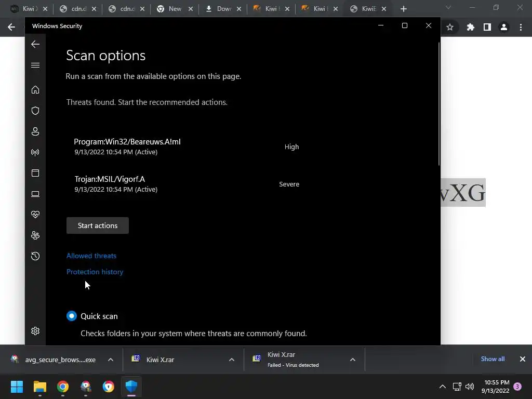
Task: Open Device security laptop icon
Action: click(x=35, y=194)
